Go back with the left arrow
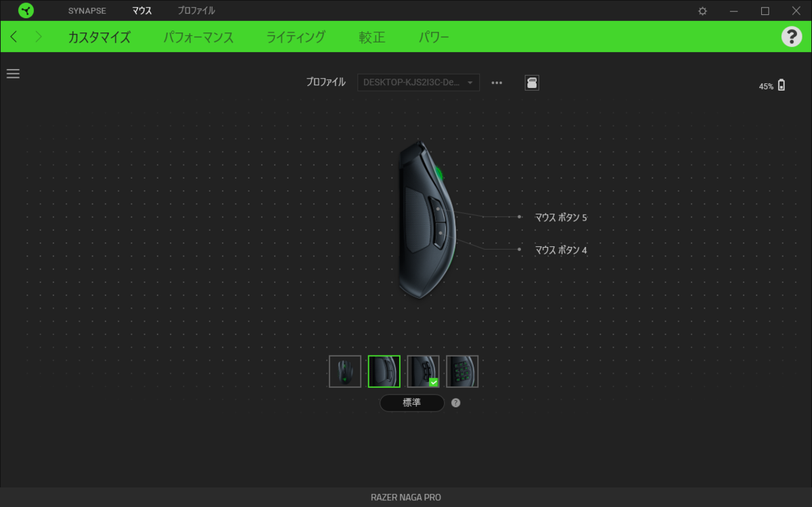812x507 pixels. [14, 37]
